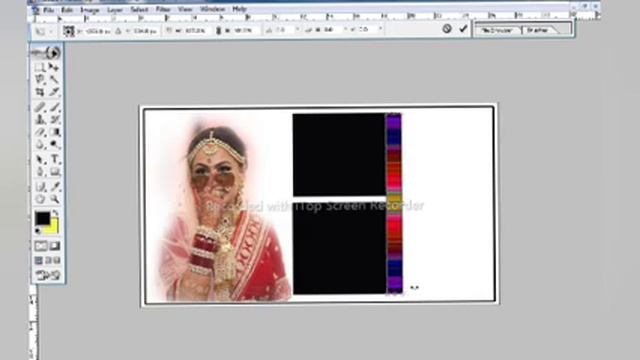Open the Layer menu
Viewport: 640px width, 360px height.
point(115,9)
